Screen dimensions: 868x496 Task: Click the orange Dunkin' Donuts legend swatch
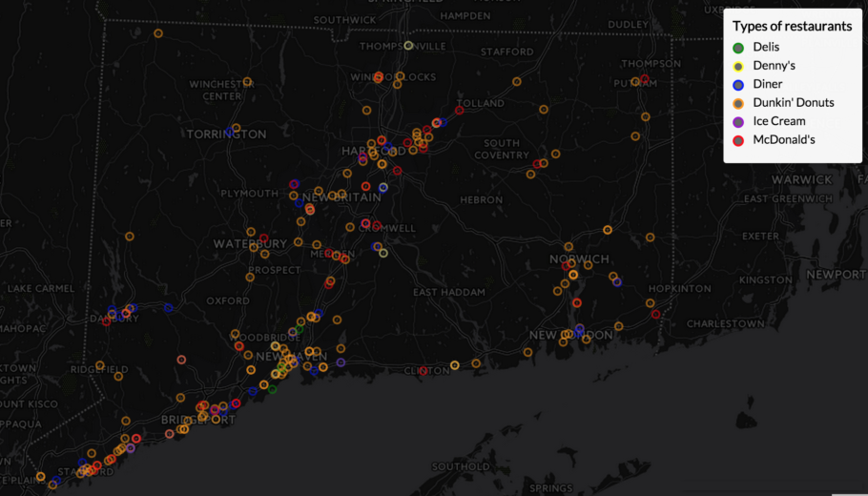click(738, 104)
